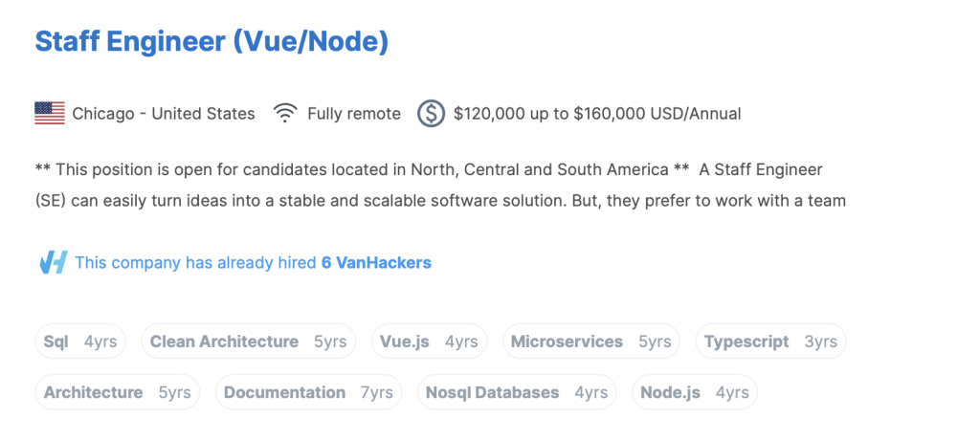This screenshot has width=980, height=441.
Task: Select the Vue.js 4yrs skill tag
Action: click(430, 342)
